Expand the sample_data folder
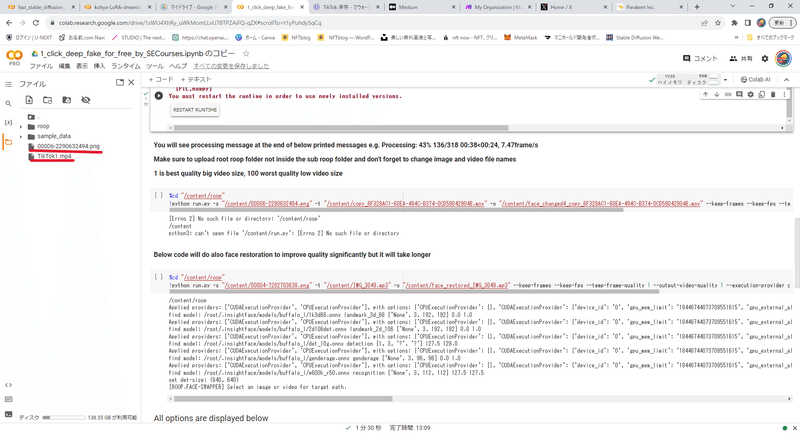 tap(21, 136)
